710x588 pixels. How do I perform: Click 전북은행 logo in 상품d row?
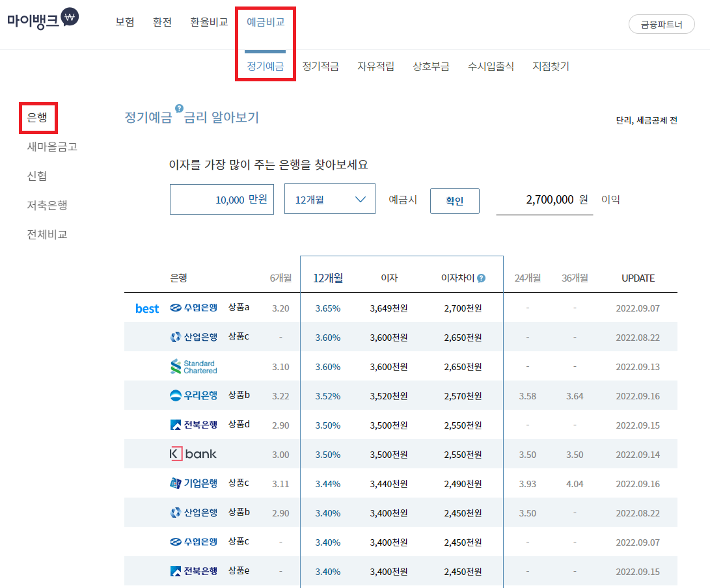(x=193, y=425)
